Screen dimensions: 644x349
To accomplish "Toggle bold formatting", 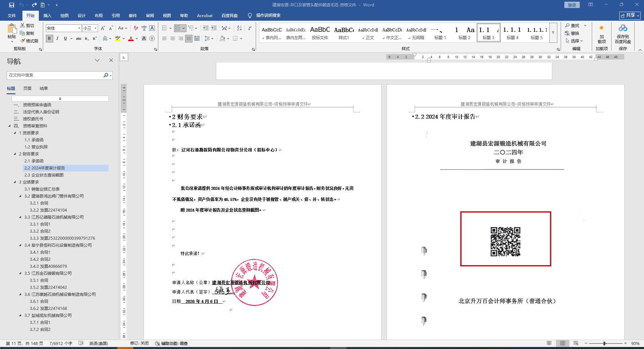I will (x=49, y=39).
